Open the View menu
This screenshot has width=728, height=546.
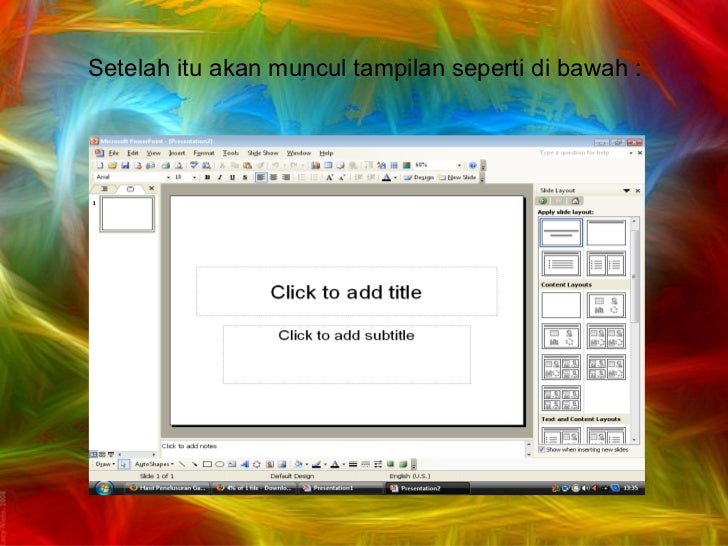point(153,153)
